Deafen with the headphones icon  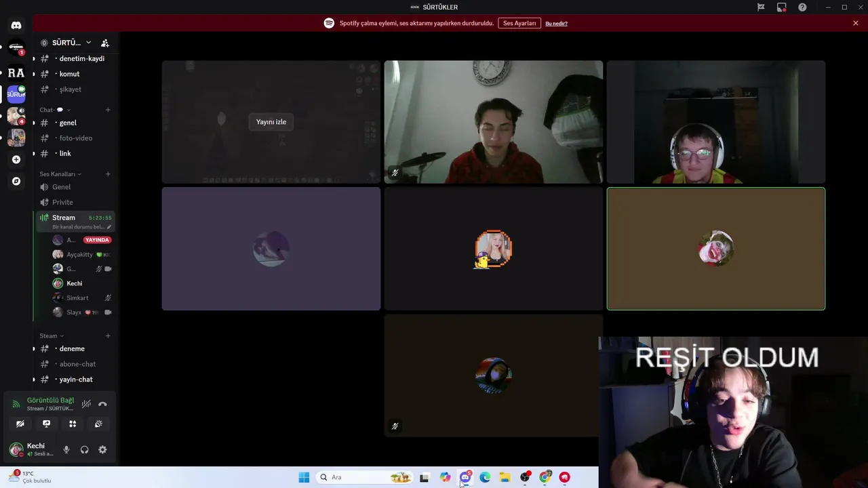click(x=84, y=449)
